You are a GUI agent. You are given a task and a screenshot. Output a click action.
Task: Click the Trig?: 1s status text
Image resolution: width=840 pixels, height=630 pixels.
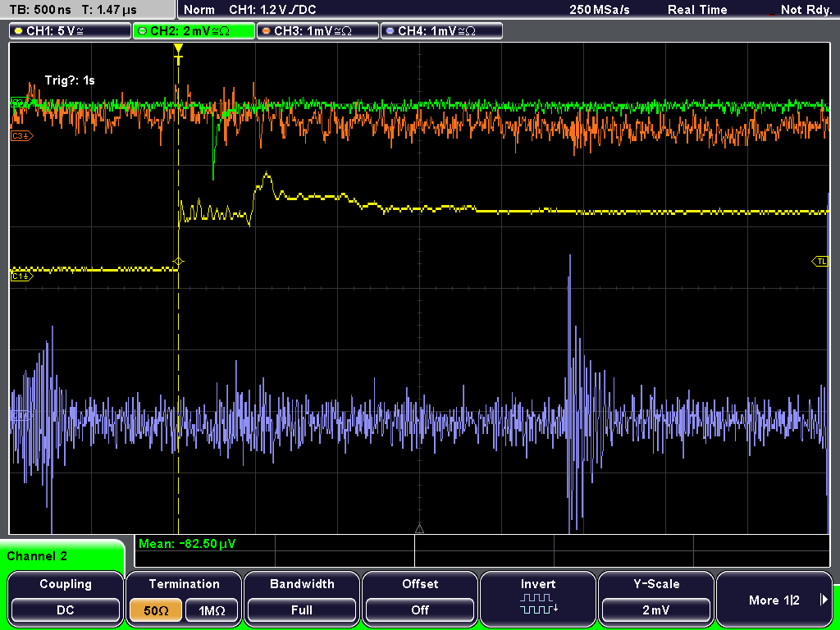(70, 80)
